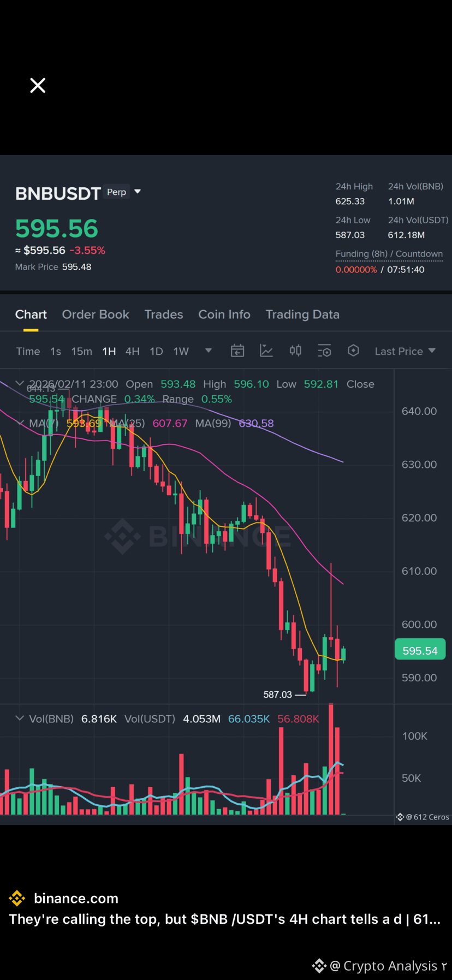This screenshot has width=452, height=980.
Task: Click the MA(7) yellow legend value
Action: (x=84, y=423)
